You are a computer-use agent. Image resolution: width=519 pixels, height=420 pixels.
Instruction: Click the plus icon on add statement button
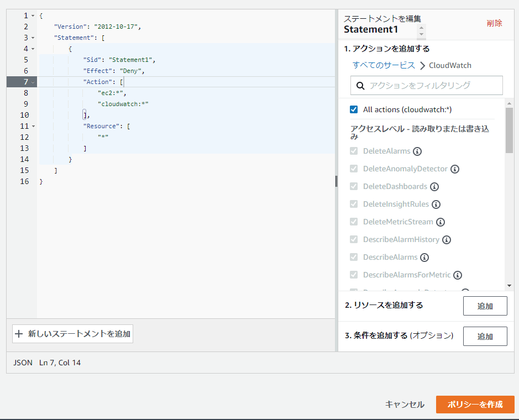(19, 334)
